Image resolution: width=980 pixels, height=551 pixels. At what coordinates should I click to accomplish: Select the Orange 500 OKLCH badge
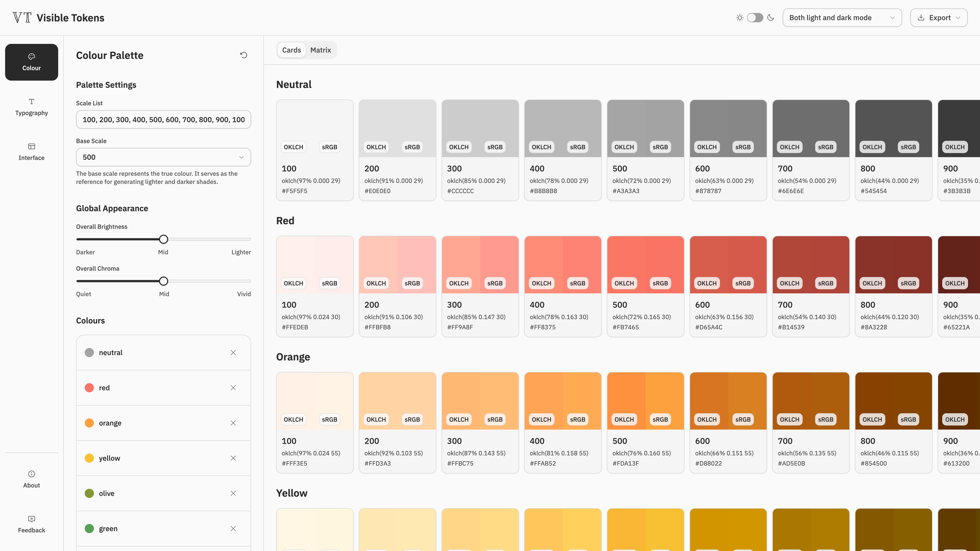(x=624, y=419)
